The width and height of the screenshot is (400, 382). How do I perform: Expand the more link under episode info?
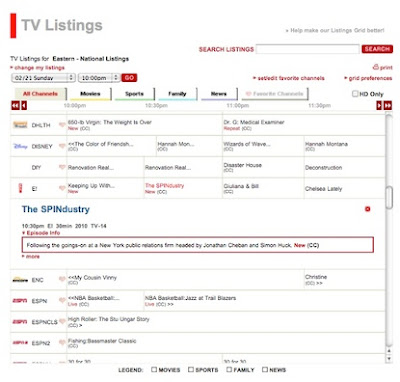pos(31,256)
